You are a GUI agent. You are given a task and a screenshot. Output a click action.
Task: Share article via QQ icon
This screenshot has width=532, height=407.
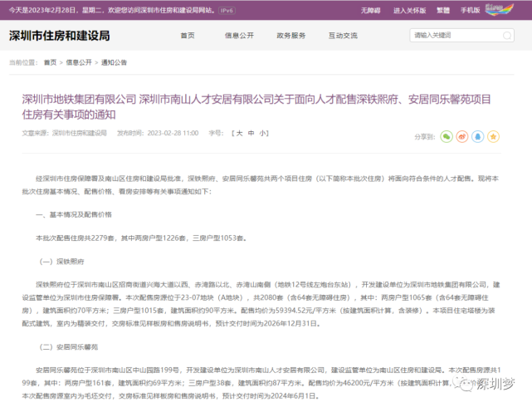[478, 137]
